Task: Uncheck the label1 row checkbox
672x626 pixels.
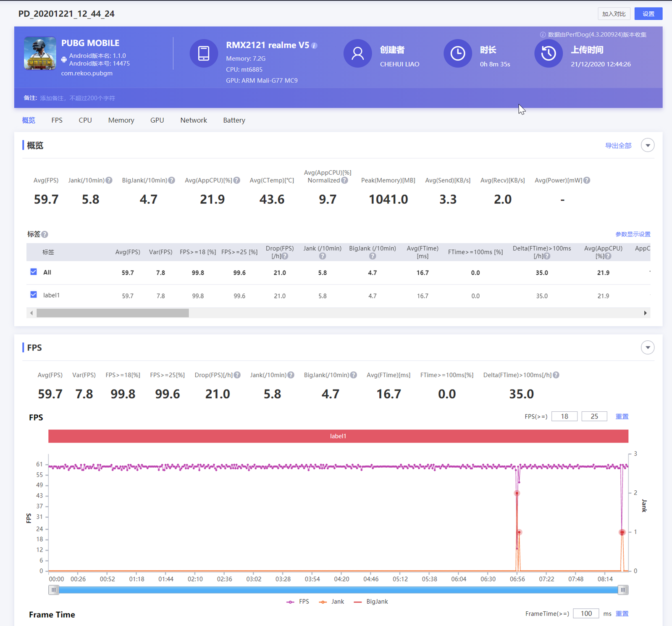Action: pos(34,295)
